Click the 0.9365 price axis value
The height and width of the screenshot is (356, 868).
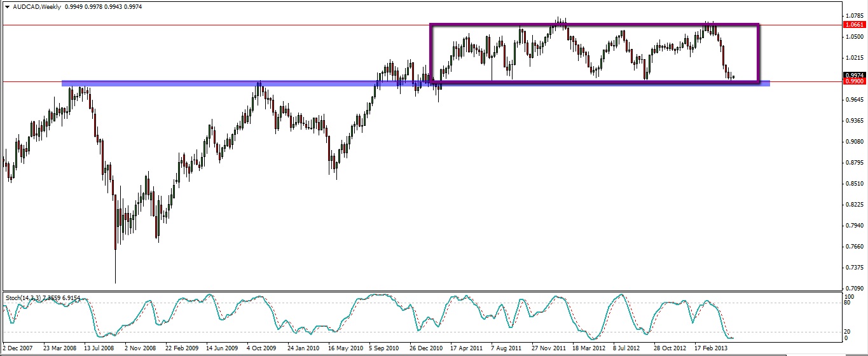[855, 120]
